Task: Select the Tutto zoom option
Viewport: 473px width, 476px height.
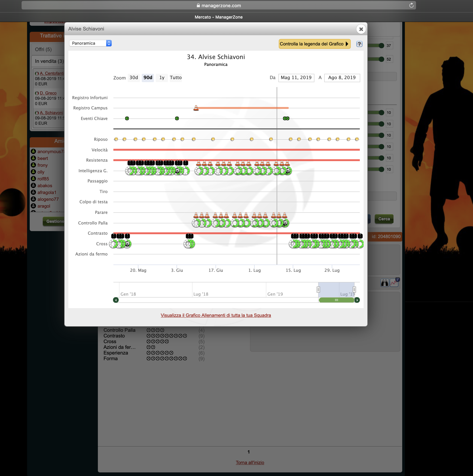Action: coord(176,78)
